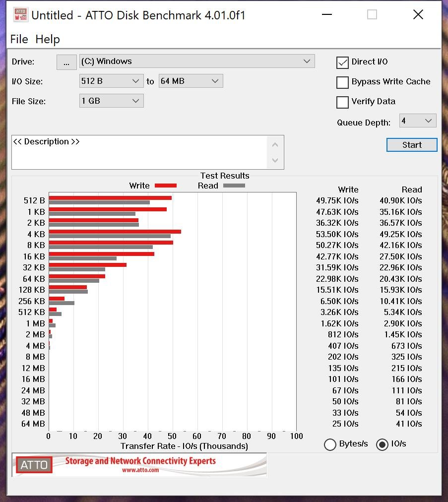This screenshot has height=502, width=448.
Task: Click the 49.25K IO/s read value
Action: click(400, 234)
